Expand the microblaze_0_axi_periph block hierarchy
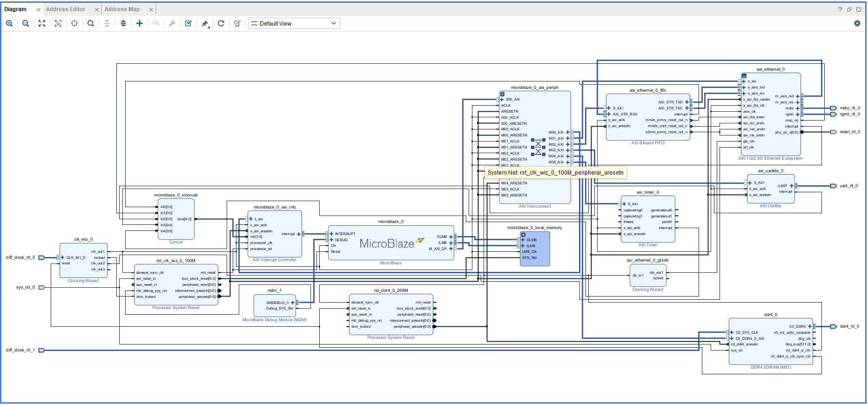The height and width of the screenshot is (405, 868). (502, 94)
